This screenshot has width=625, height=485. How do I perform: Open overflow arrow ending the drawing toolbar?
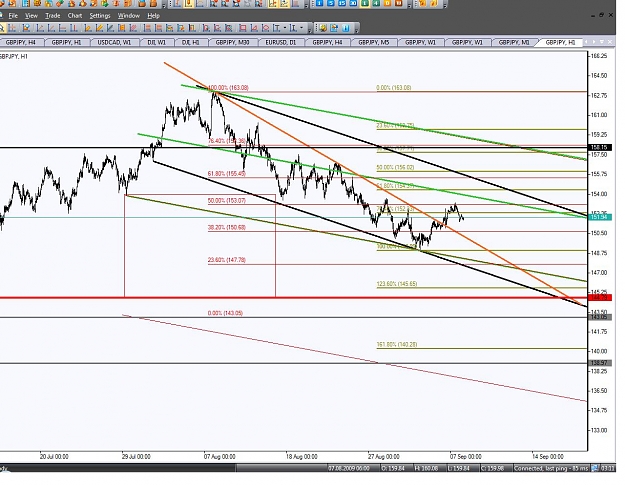[310, 30]
